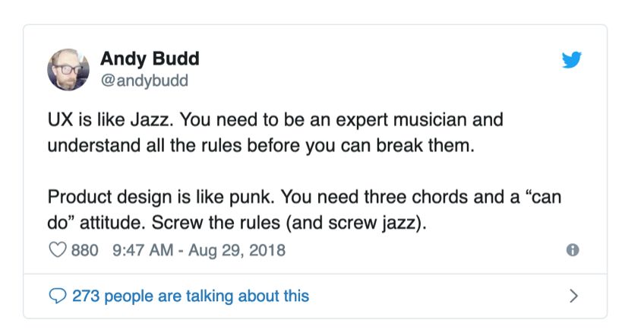Open Andy Budd's profile picture
The image size is (644, 333).
coord(68,69)
